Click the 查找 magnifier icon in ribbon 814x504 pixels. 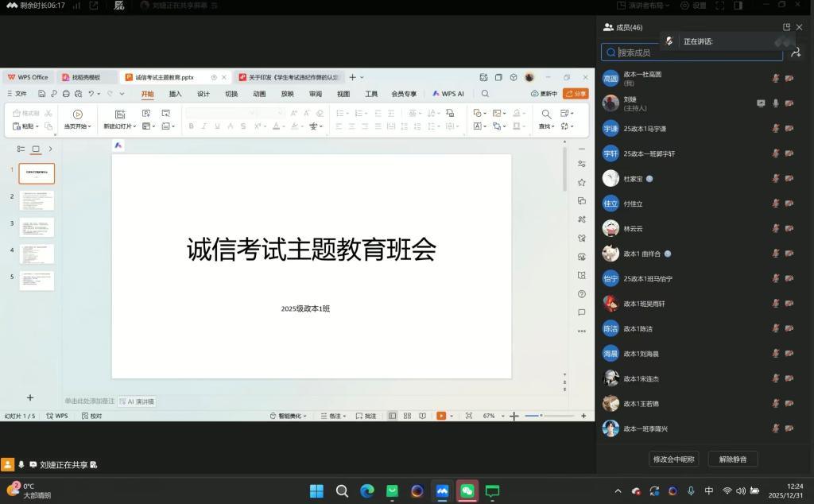(546, 114)
